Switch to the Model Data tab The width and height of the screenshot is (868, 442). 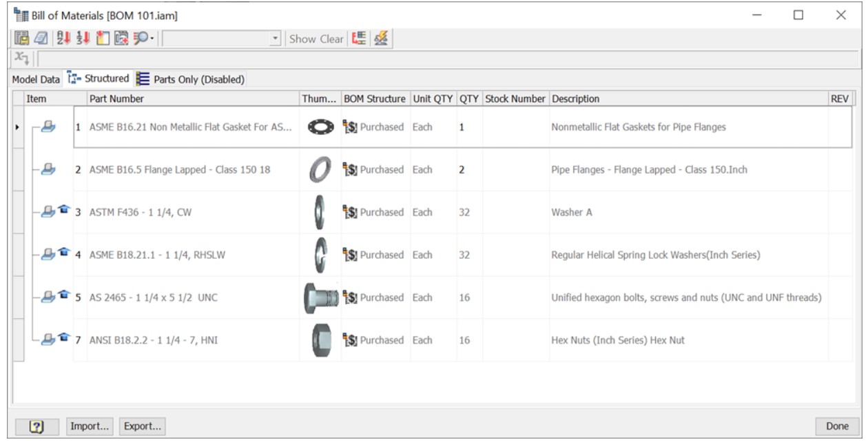pos(36,79)
